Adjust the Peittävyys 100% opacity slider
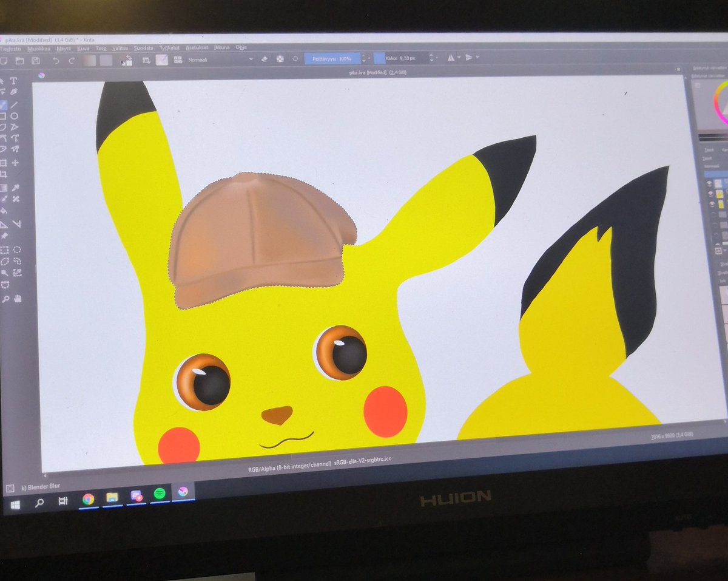This screenshot has width=728, height=581. [332, 58]
